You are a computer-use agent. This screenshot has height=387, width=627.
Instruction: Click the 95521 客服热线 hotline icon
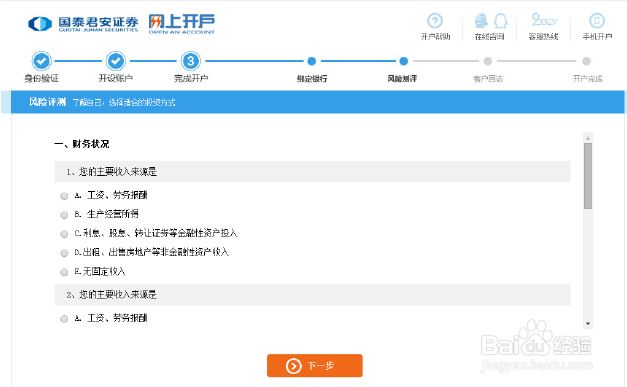[x=544, y=20]
